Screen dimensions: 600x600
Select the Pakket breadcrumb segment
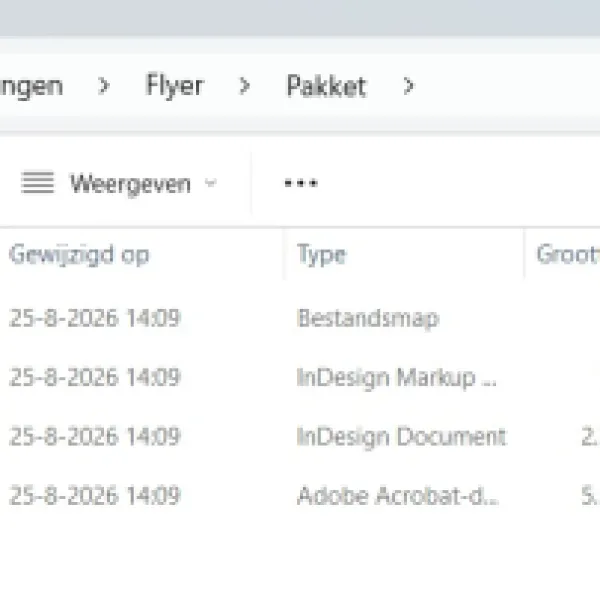(x=326, y=85)
